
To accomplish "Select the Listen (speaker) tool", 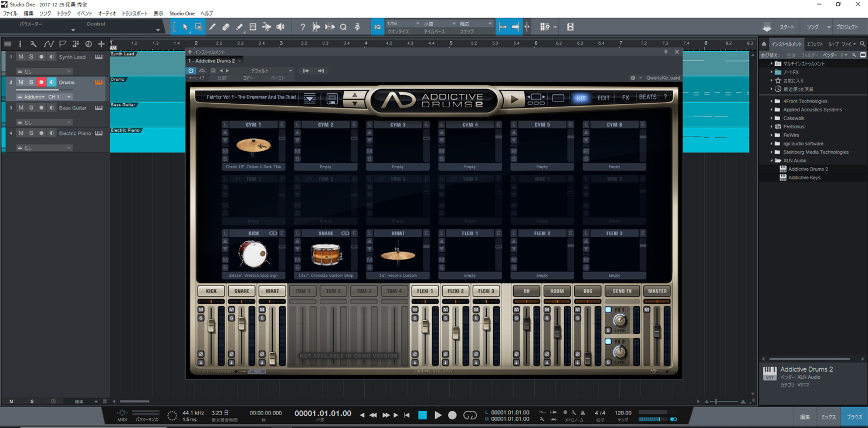I will pos(280,27).
